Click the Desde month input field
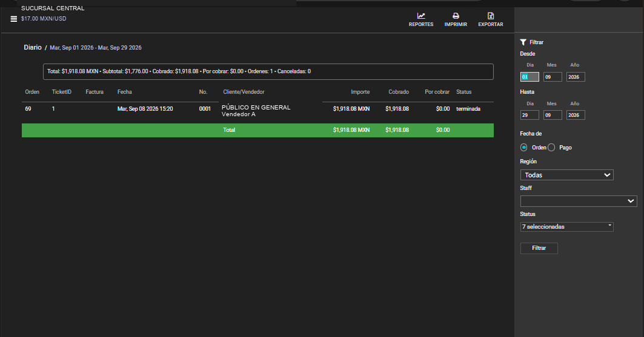 [x=553, y=77]
